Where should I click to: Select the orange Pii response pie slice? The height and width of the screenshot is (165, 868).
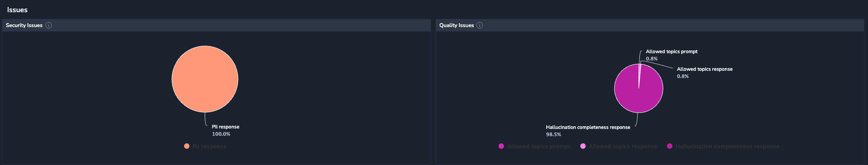[x=205, y=79]
